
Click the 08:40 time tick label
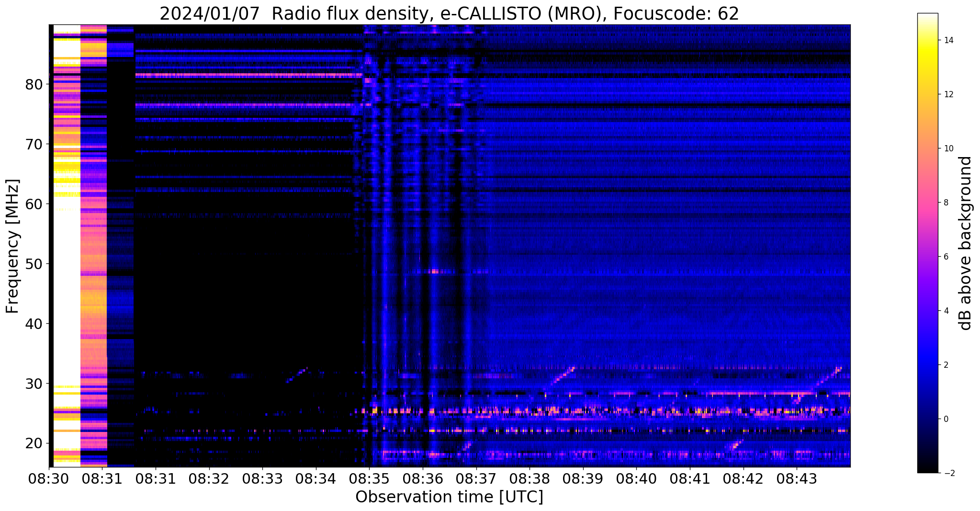tap(636, 478)
